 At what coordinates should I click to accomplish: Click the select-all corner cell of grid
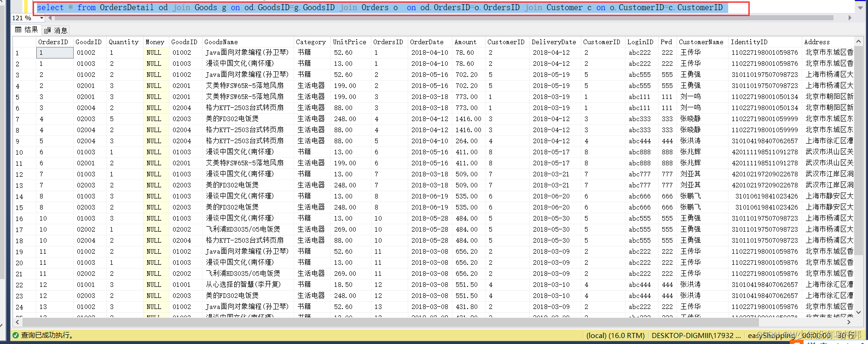point(25,42)
